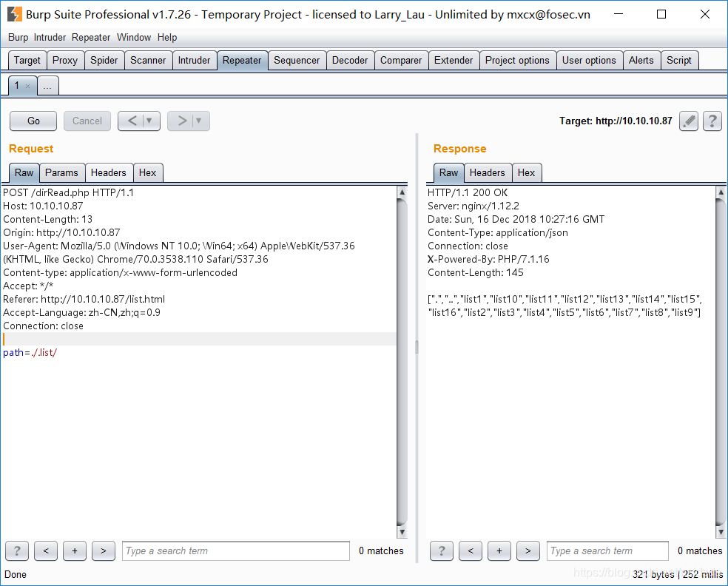This screenshot has height=586, width=728.
Task: Close Repeater tab 1 with x
Action: [28, 86]
